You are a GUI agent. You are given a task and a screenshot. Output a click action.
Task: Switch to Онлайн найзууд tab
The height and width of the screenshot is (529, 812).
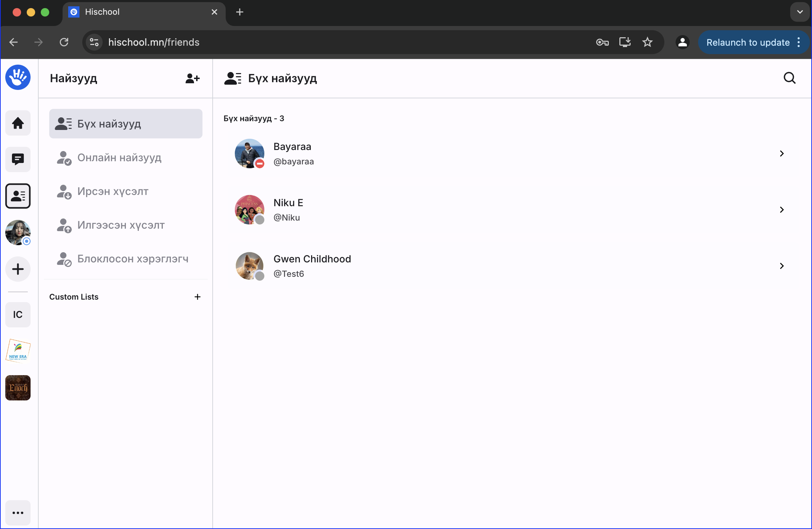click(x=120, y=158)
